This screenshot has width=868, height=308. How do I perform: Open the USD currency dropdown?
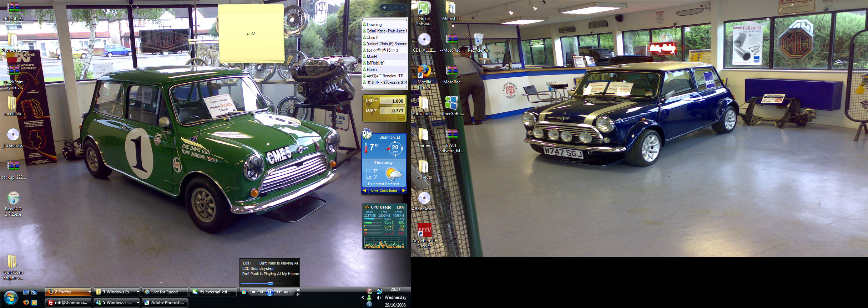point(371,101)
